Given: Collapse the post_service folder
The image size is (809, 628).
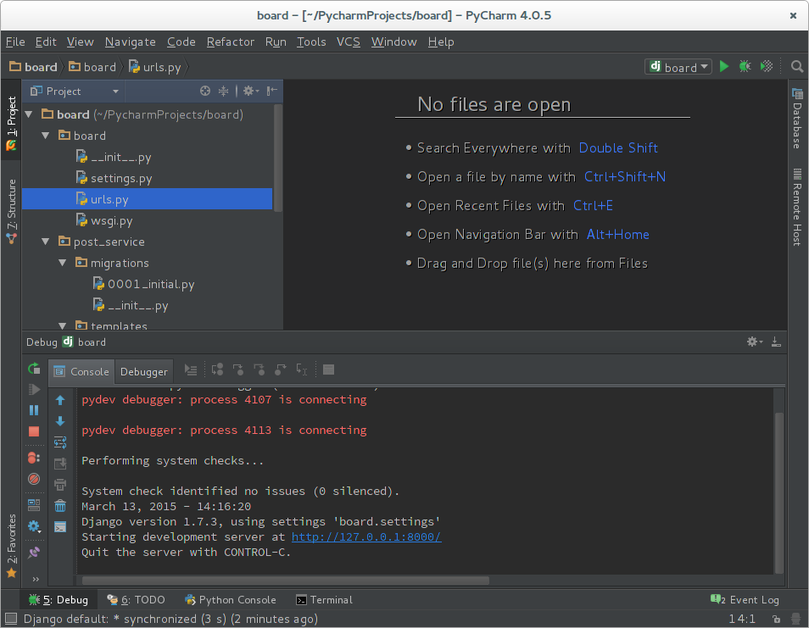Looking at the screenshot, I should click(46, 241).
